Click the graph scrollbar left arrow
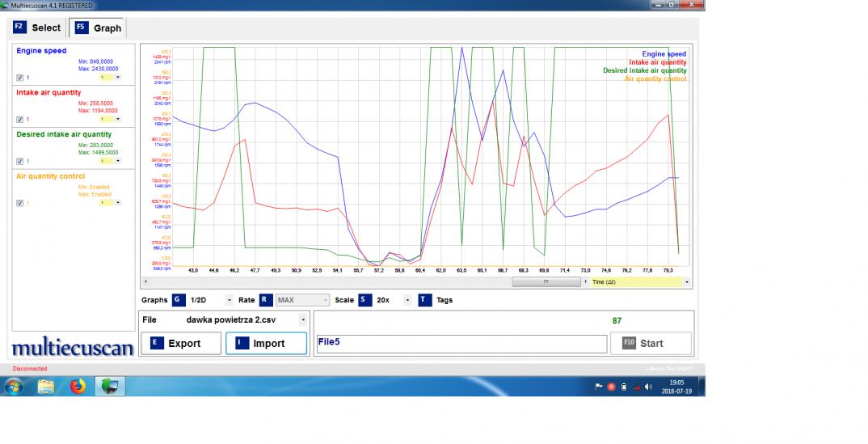Image resolution: width=868 pixels, height=444 pixels. [x=145, y=281]
